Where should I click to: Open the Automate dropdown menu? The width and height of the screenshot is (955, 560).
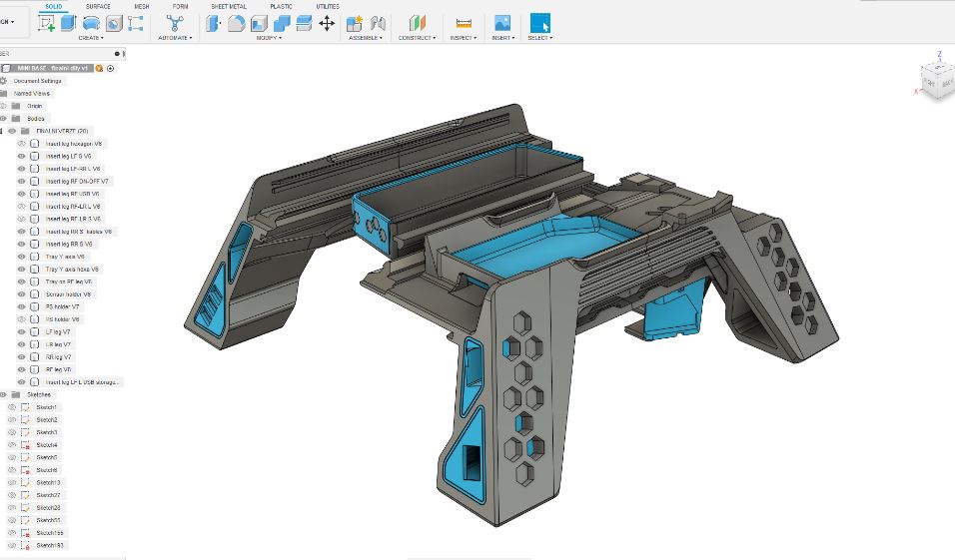tap(175, 38)
